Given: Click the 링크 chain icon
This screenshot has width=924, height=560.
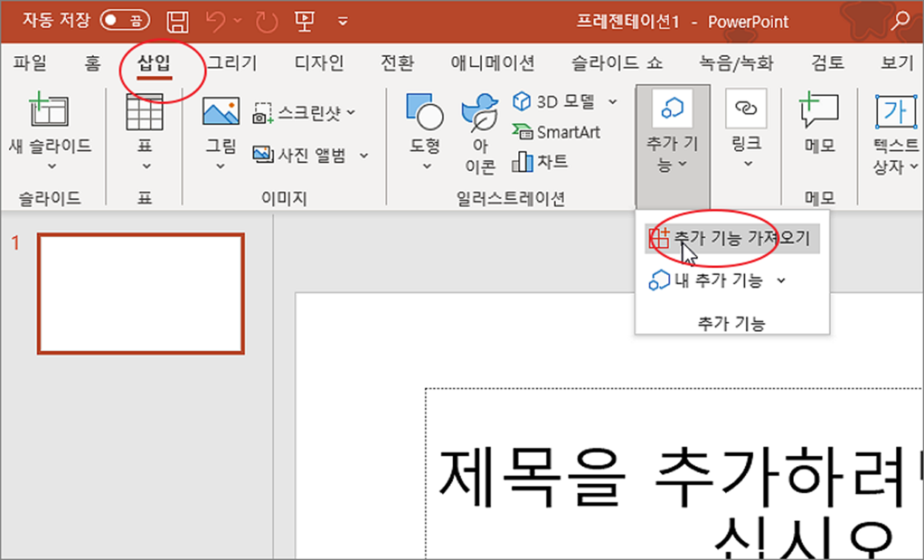Looking at the screenshot, I should 747,109.
